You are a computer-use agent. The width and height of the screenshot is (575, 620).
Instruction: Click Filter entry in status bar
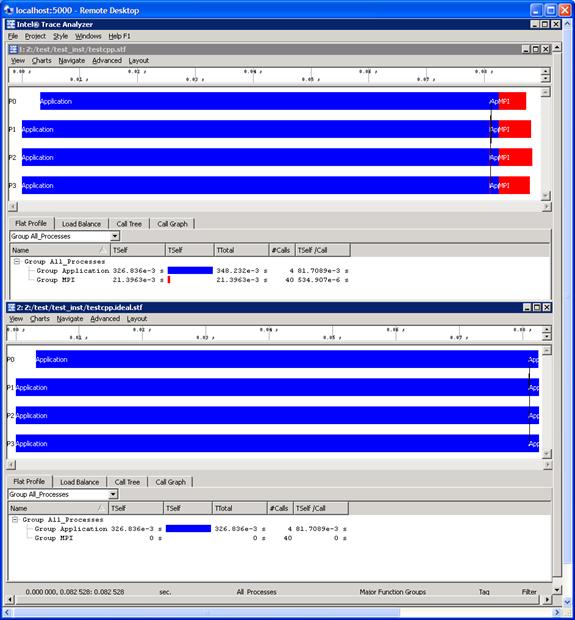coord(529,592)
